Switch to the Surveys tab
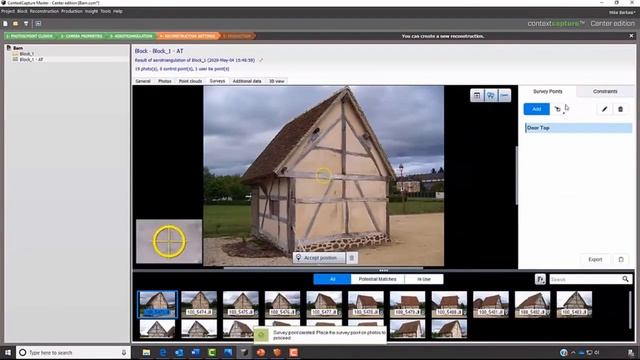Viewport: 640px width, 360px height. 217,81
